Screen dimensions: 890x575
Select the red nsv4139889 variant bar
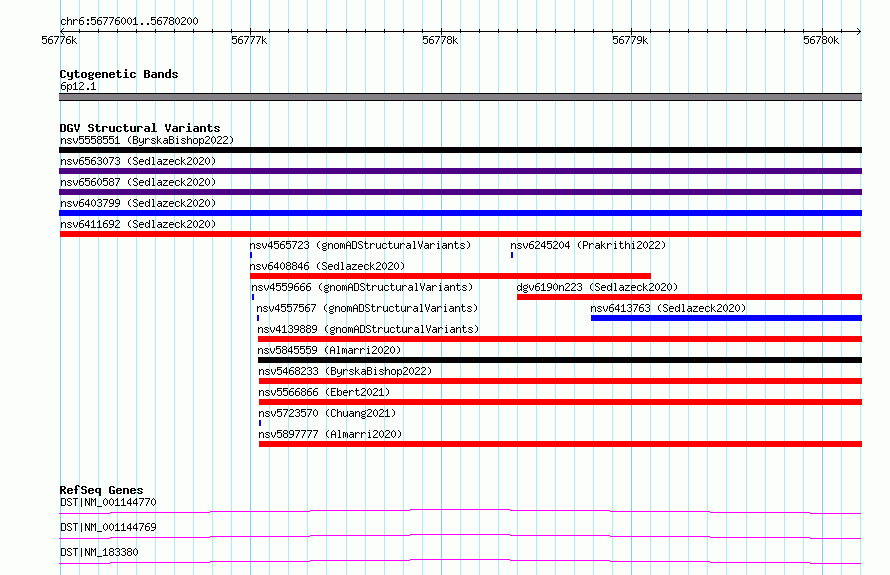click(560, 339)
